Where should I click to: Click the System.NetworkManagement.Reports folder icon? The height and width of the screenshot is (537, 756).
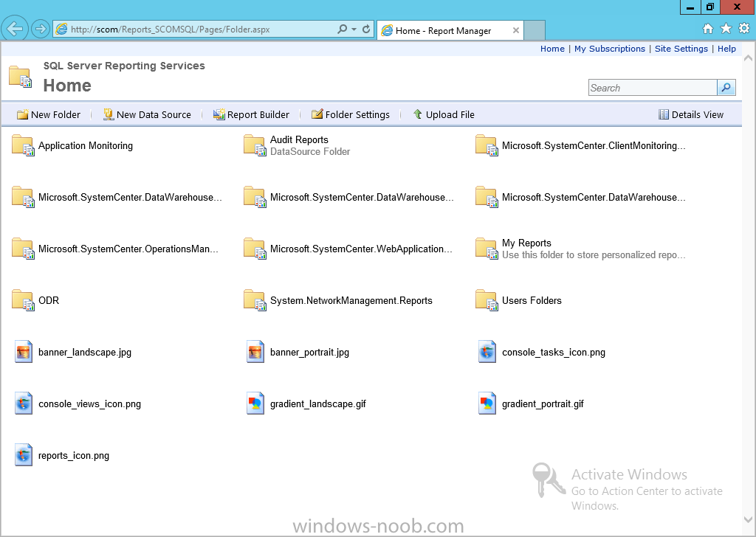point(255,300)
